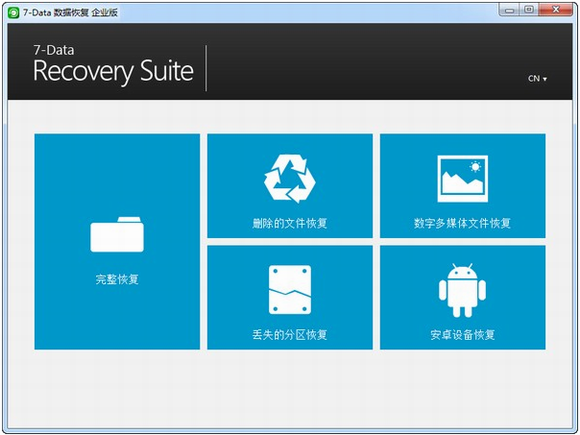Open the landscape photo icon tile
Viewport: 580px width, 435px height.
pos(462,179)
